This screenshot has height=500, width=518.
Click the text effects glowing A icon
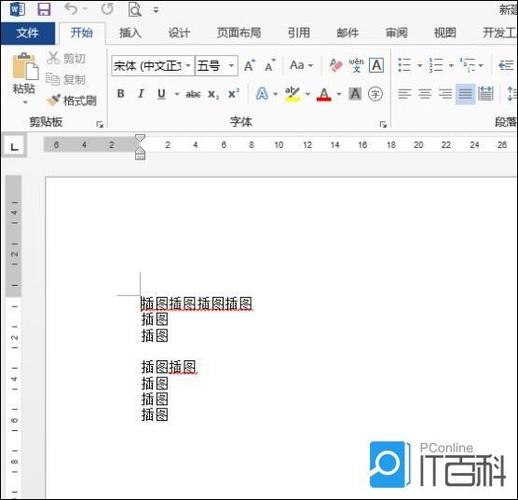(x=262, y=94)
